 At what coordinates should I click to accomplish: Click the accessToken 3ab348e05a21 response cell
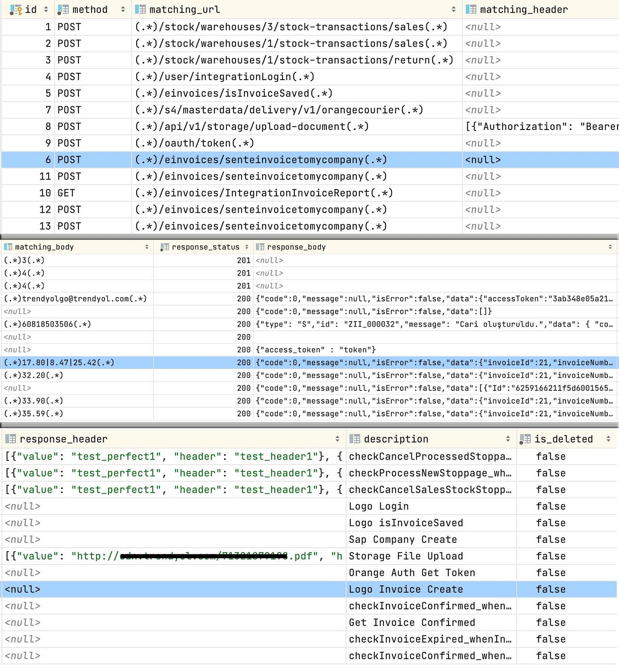(x=435, y=299)
